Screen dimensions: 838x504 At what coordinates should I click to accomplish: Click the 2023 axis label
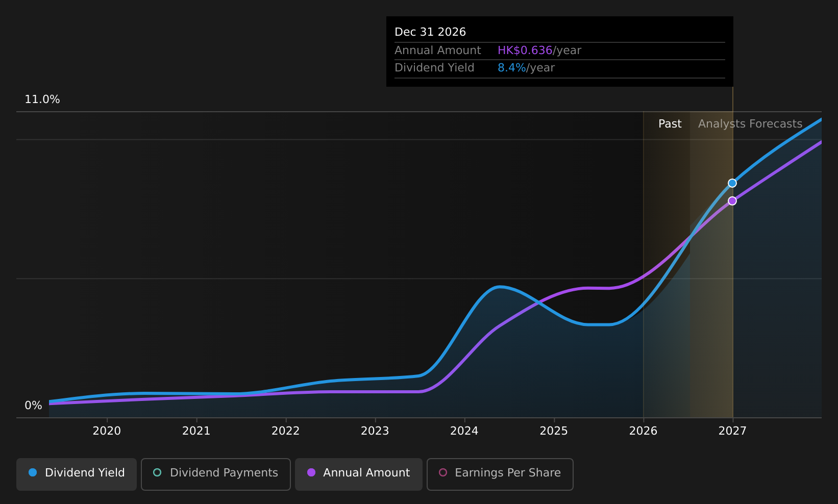[375, 431]
